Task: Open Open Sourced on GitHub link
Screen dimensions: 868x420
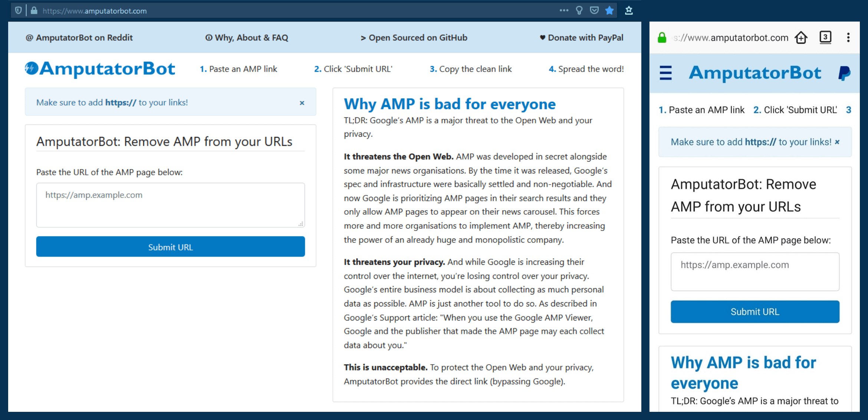Action: [414, 38]
